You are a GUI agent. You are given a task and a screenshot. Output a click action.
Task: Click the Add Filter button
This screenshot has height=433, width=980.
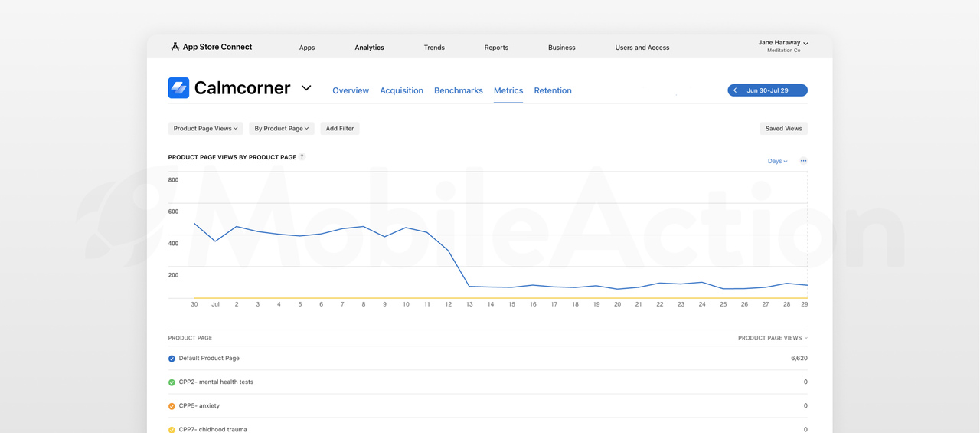point(340,129)
